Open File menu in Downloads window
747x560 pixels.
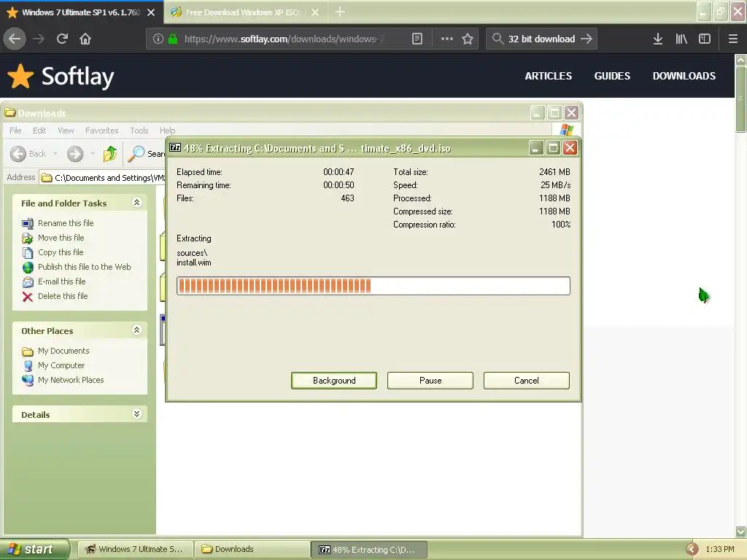pos(15,131)
